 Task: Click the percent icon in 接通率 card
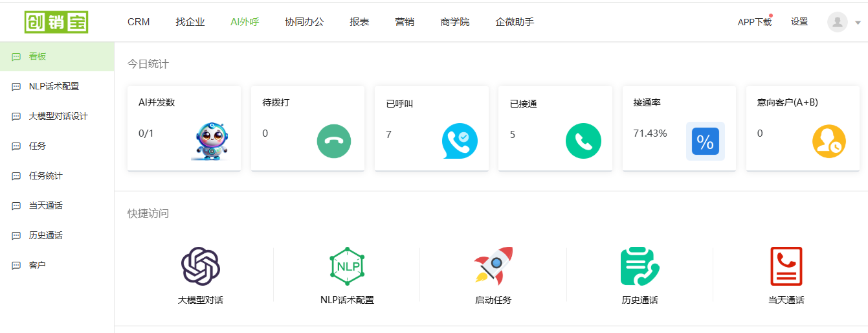click(706, 141)
